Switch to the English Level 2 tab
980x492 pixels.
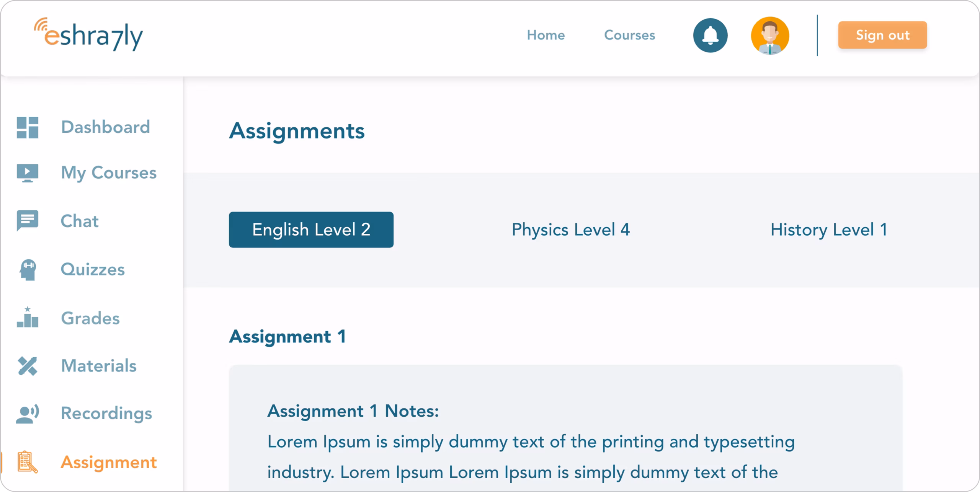click(311, 230)
